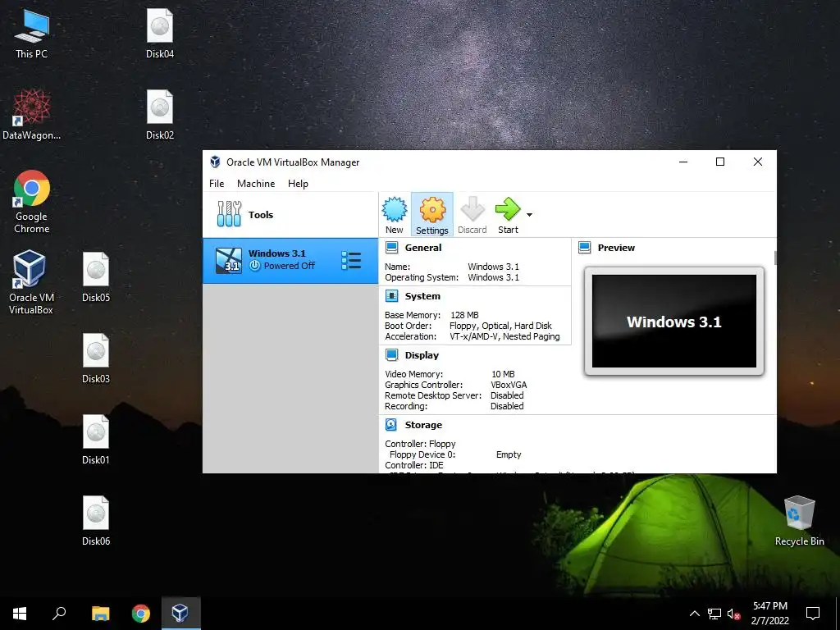Screen dimensions: 840x630
Task: Click the VirtualBox title bar cube icon
Action: (x=216, y=162)
